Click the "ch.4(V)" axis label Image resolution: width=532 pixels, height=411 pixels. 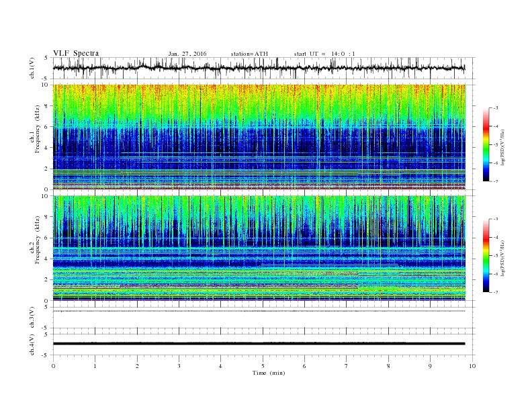tap(32, 345)
